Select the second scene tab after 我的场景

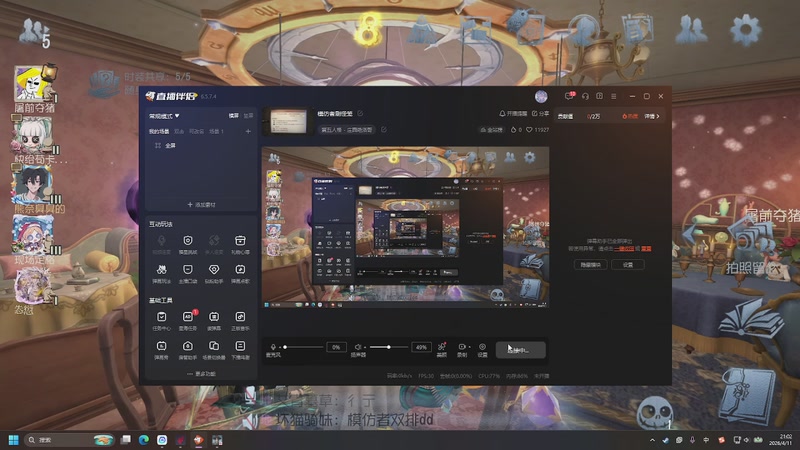pyautogui.click(x=179, y=132)
